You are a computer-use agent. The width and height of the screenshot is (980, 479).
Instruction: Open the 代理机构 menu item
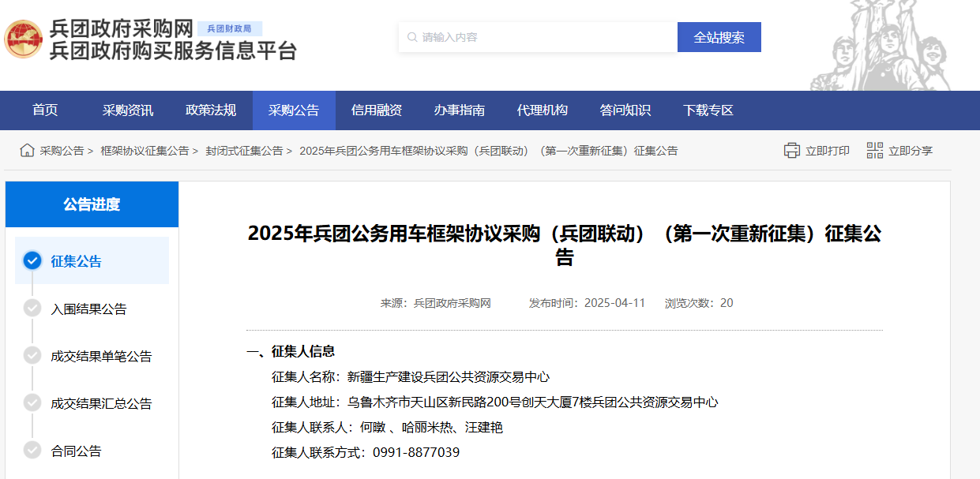(x=544, y=110)
